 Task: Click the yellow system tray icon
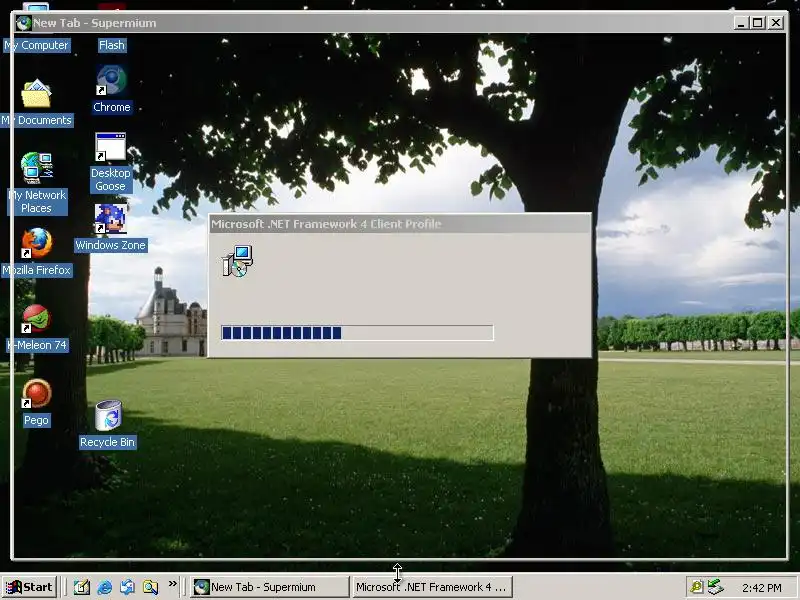pos(696,587)
